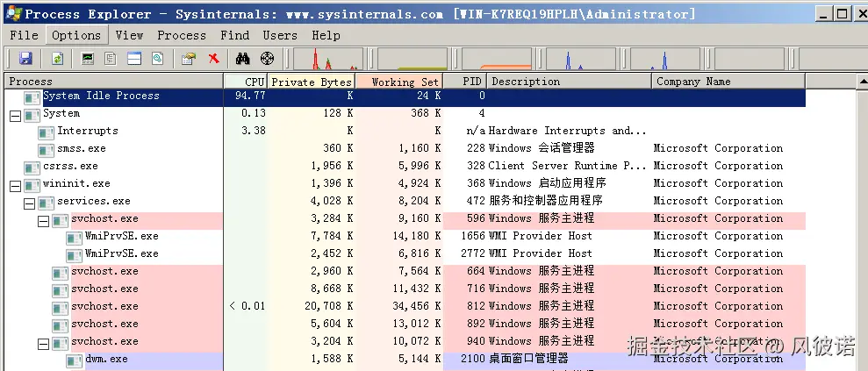This screenshot has height=371, width=868.
Task: Click the Process Explorer title bar icon
Action: (13, 14)
